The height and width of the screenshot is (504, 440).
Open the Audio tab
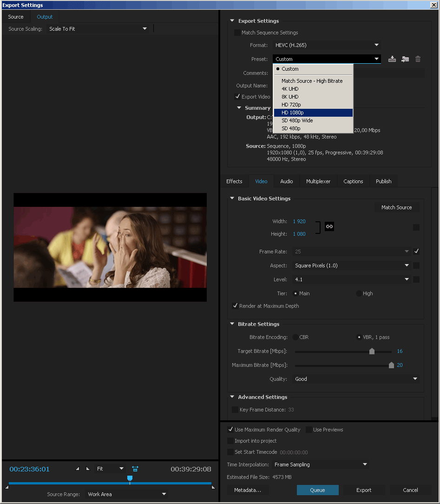[x=287, y=181]
